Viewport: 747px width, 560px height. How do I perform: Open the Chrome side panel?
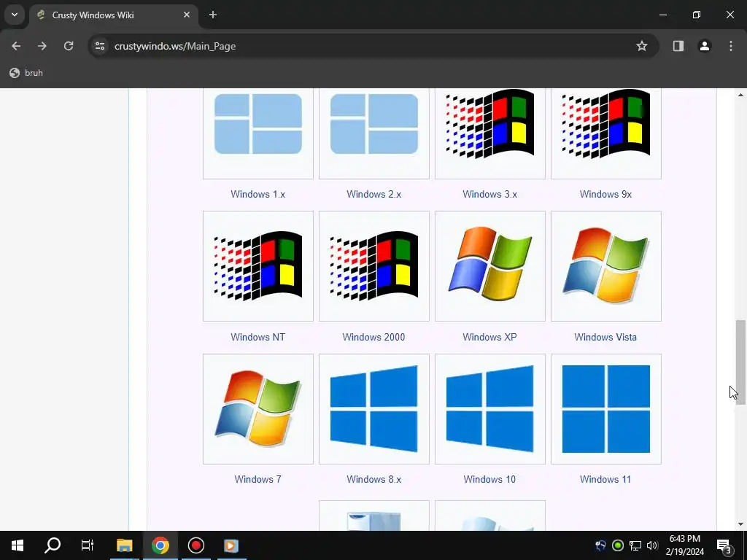(x=678, y=46)
